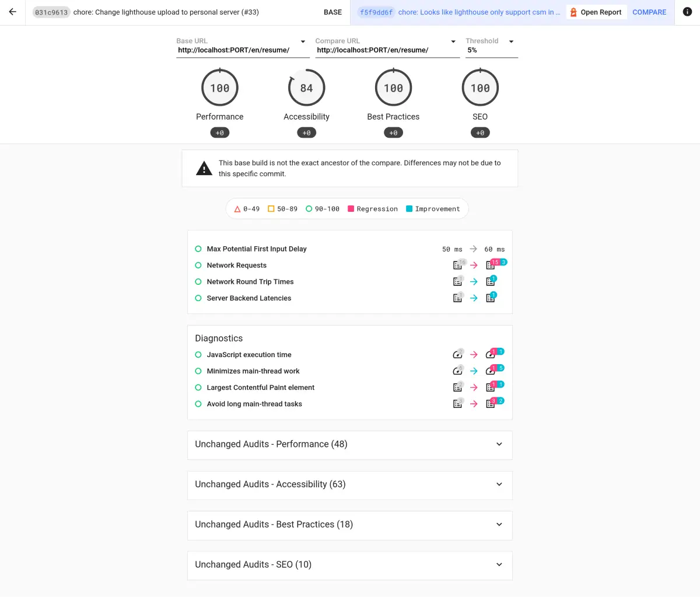Click Avoid long main-thread tasks compare icon
Screen dimensions: 700x597
[x=491, y=404]
